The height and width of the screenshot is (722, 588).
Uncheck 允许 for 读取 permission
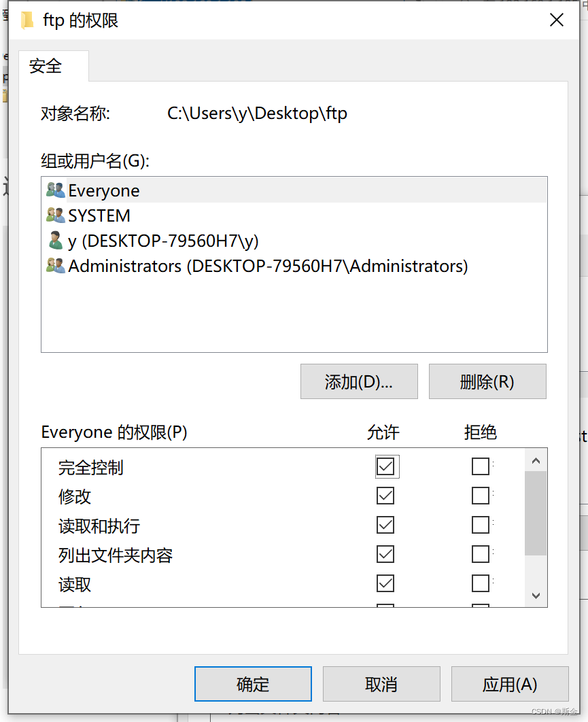pos(385,583)
